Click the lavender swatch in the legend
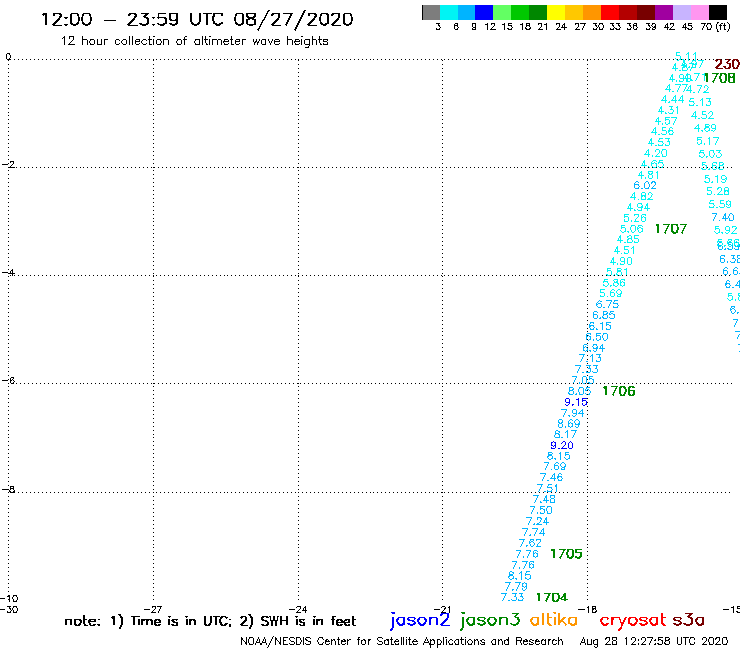Viewport: 740px width, 650px height. (x=682, y=12)
